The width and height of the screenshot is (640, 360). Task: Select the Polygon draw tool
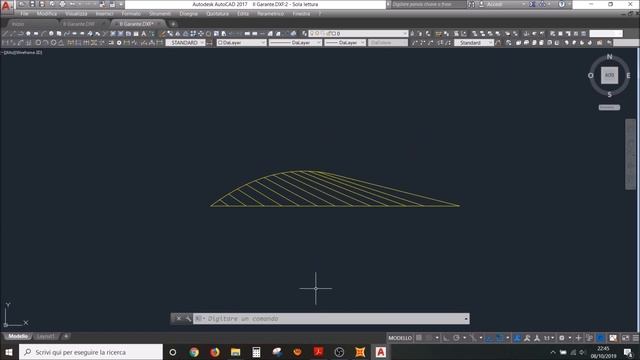tap(28, 33)
